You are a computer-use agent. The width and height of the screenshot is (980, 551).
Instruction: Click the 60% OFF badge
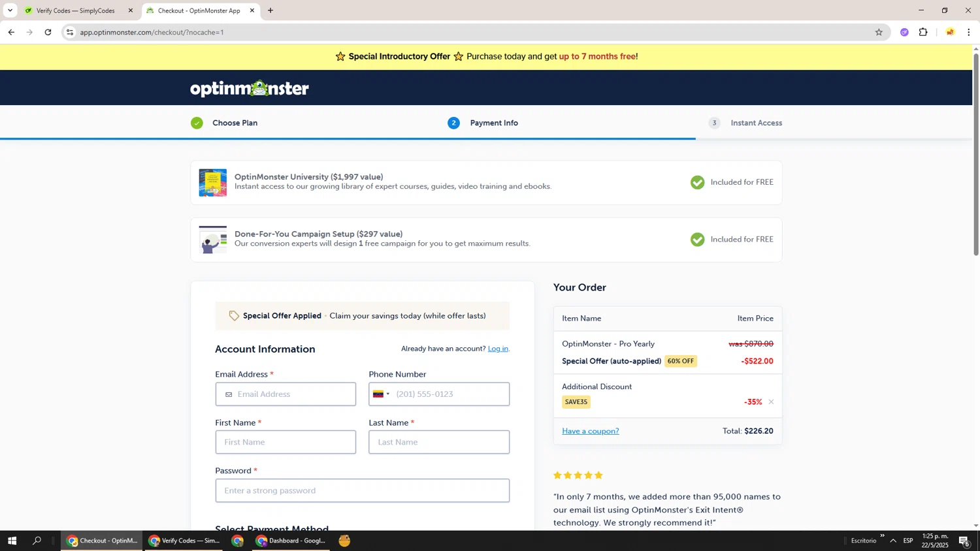(681, 361)
